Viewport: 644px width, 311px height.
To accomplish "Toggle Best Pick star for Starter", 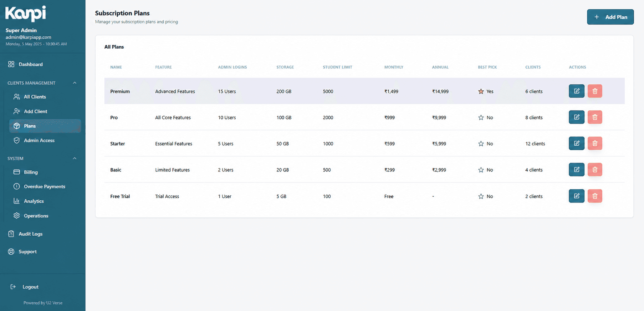I will [x=481, y=144].
